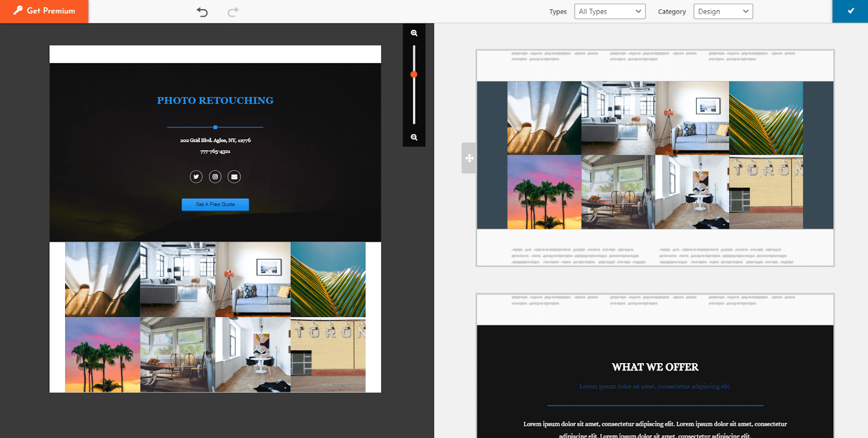Click the Get Premium button
Viewport: 868px width, 438px height.
[x=44, y=11]
